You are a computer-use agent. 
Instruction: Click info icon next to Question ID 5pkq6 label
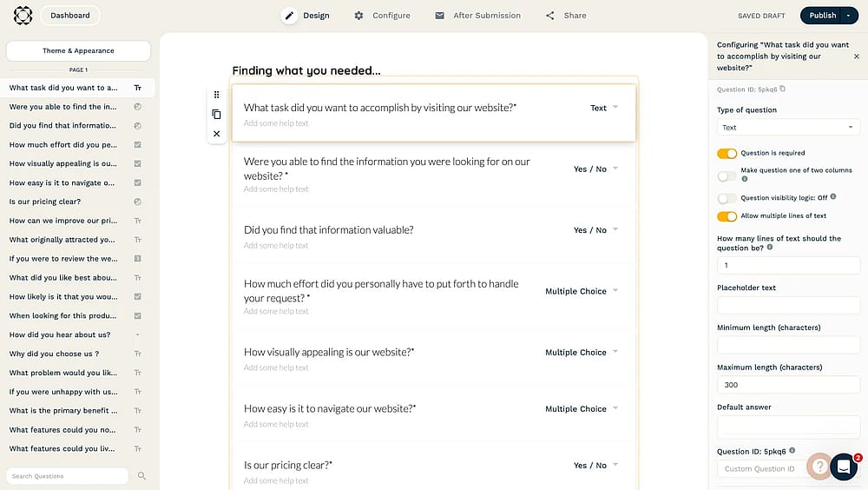pyautogui.click(x=792, y=451)
